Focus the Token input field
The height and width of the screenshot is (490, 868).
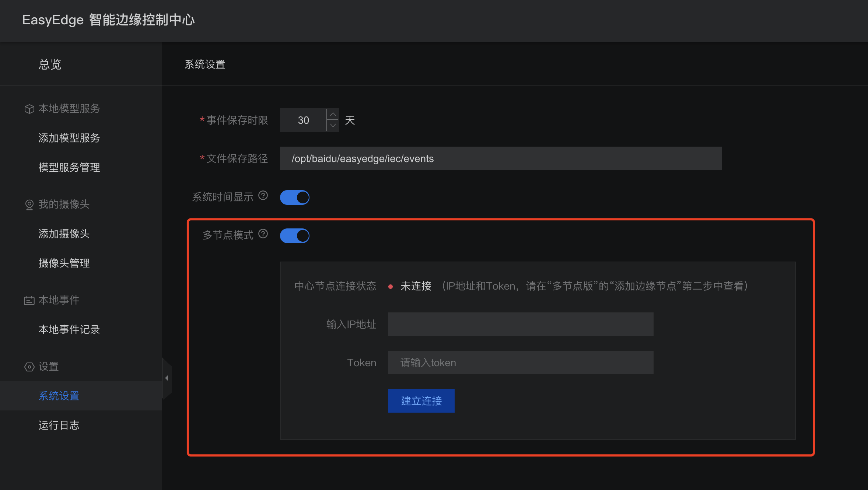point(521,363)
